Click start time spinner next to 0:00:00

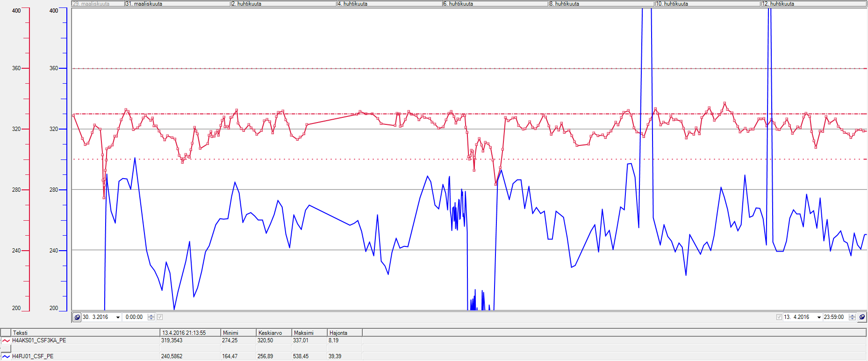coord(151,317)
